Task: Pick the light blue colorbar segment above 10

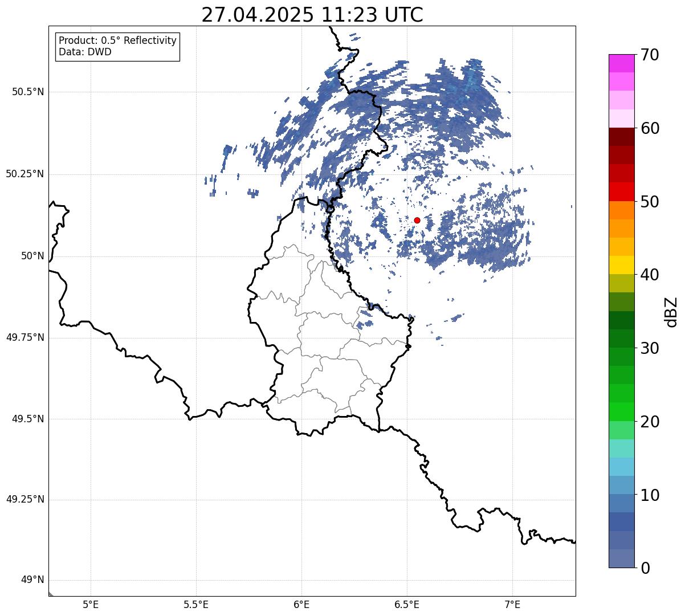Action: [x=621, y=467]
